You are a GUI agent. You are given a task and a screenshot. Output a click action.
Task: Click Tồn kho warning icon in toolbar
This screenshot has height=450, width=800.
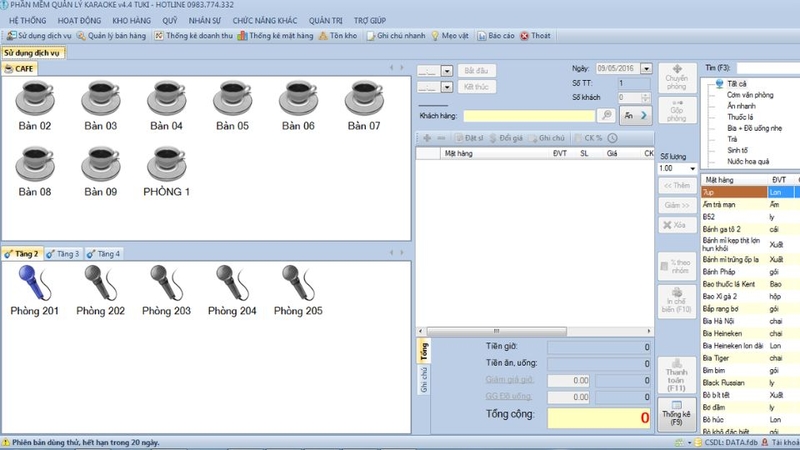tap(323, 35)
